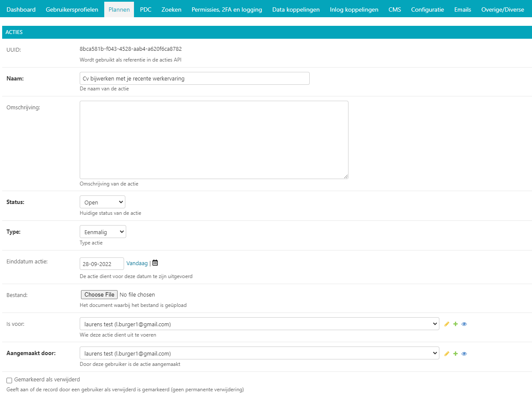Viewport: 532px width, 396px height.
Task: Focus the Omschrijving text area
Action: click(214, 140)
